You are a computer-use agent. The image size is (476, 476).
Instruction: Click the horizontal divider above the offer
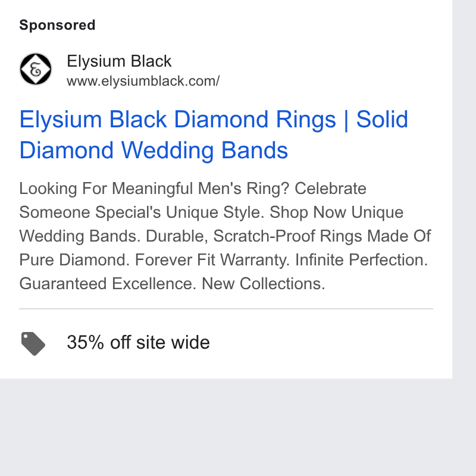click(226, 309)
